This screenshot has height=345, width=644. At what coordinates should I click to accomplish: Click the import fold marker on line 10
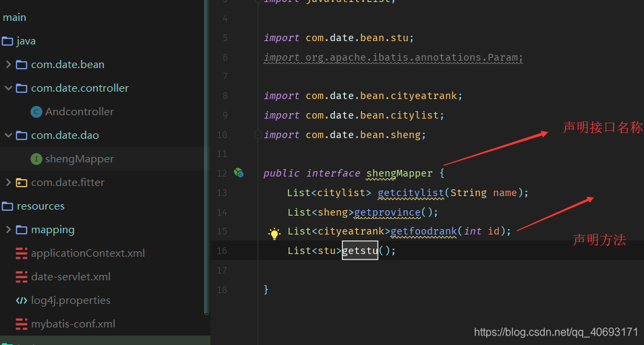pyautogui.click(x=258, y=134)
